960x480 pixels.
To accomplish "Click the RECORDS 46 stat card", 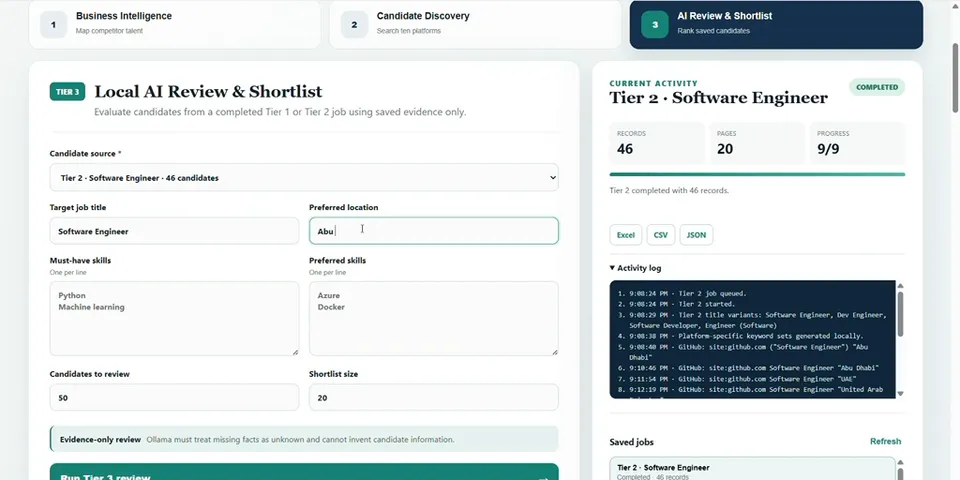I will 657,143.
